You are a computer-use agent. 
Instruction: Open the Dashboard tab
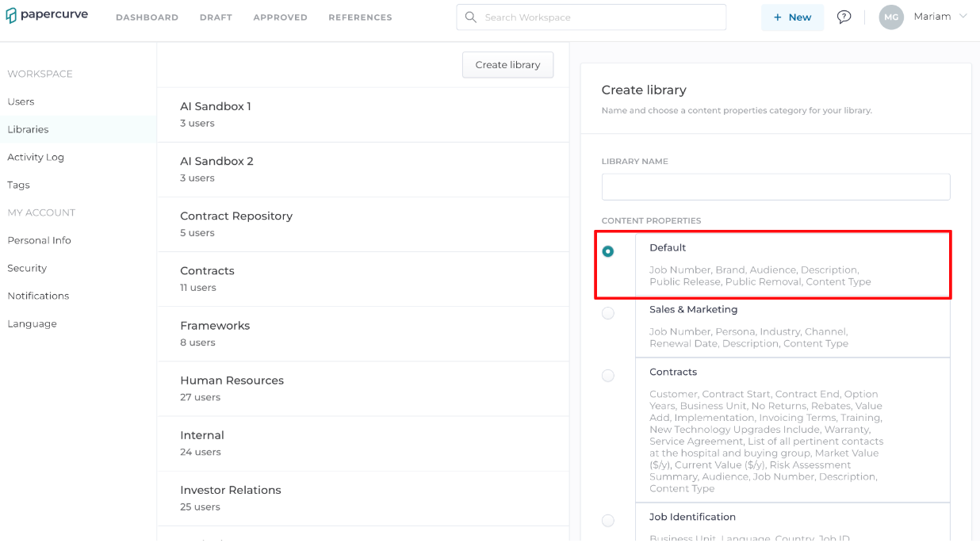click(147, 17)
